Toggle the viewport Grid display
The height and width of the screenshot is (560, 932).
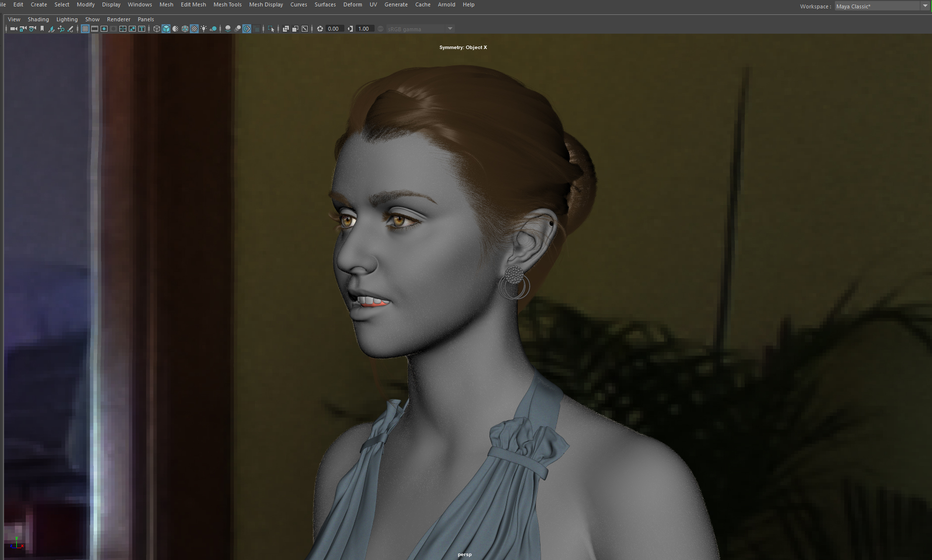[x=85, y=29]
